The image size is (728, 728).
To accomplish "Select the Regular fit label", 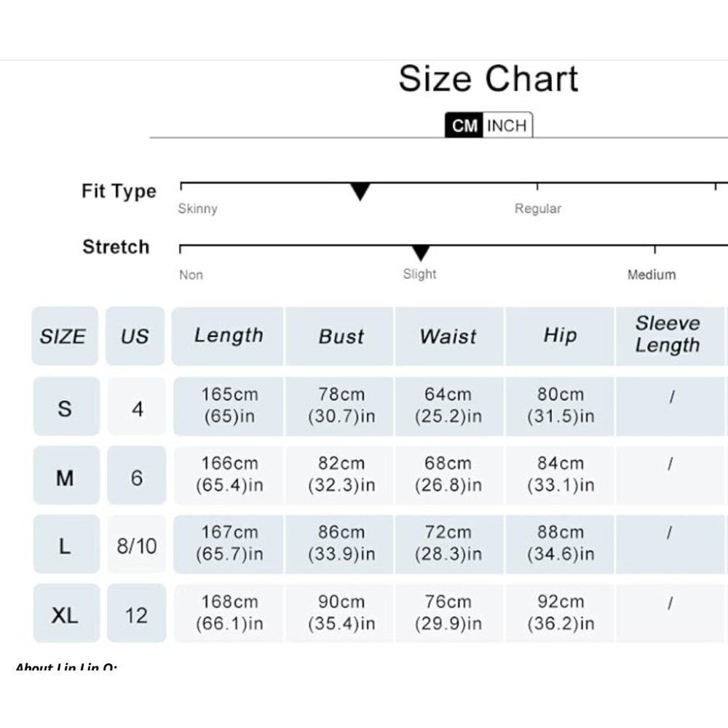I will point(538,208).
